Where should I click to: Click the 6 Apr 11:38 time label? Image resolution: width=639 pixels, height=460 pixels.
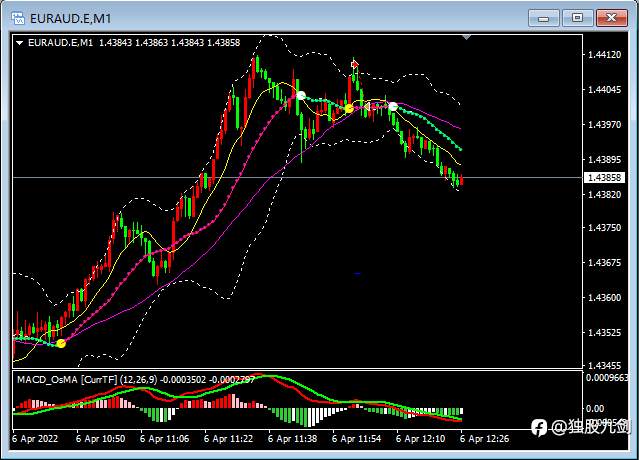point(292,439)
